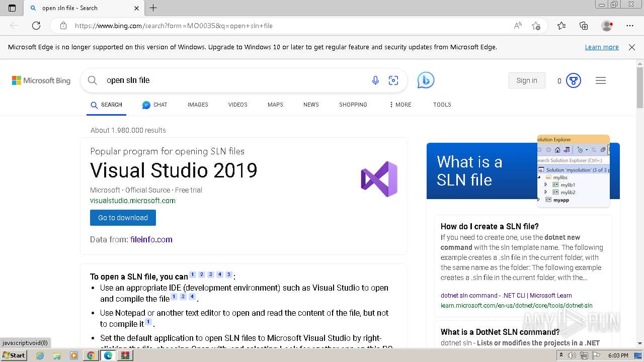Open Microsoft Rewards medal icon
The height and width of the screenshot is (362, 644).
pos(574,80)
